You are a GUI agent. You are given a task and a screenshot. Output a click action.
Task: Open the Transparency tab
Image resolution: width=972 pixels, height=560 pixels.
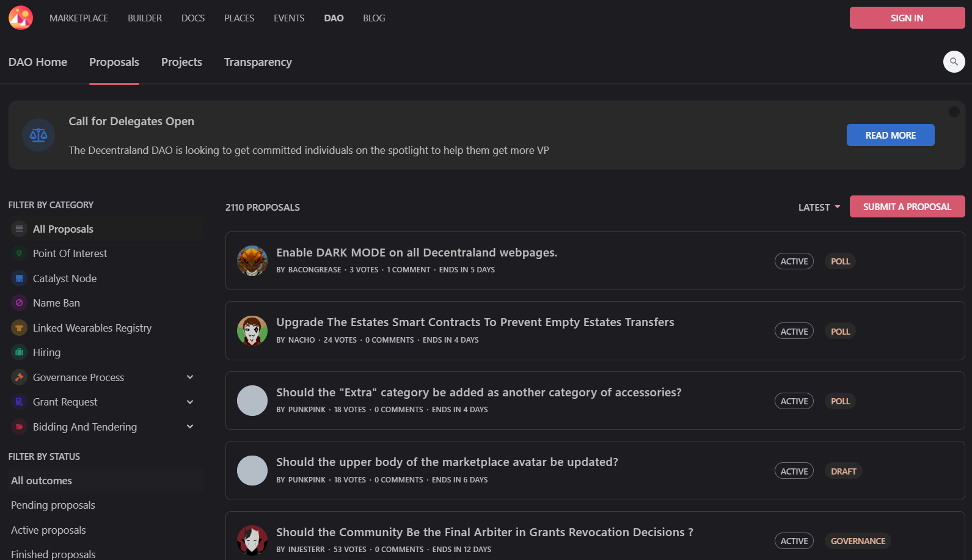[x=258, y=62]
